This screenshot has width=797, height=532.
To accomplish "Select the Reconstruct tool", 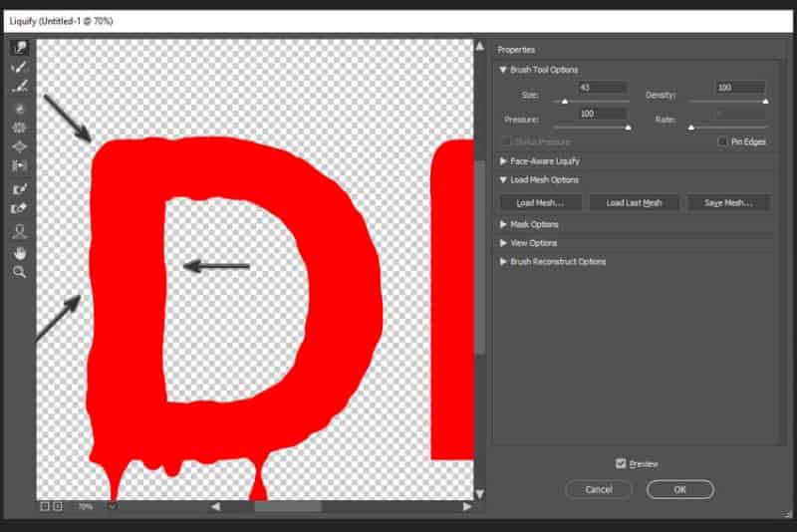I will tap(20, 67).
